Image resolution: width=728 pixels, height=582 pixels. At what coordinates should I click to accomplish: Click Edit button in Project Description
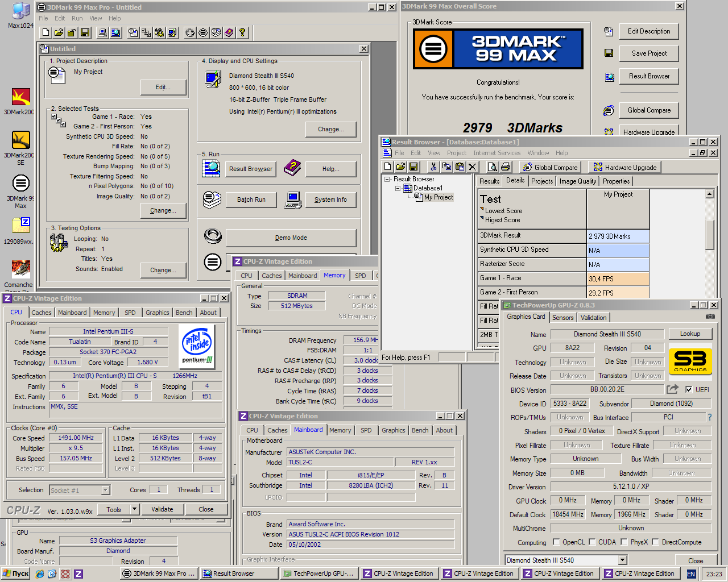click(x=163, y=87)
